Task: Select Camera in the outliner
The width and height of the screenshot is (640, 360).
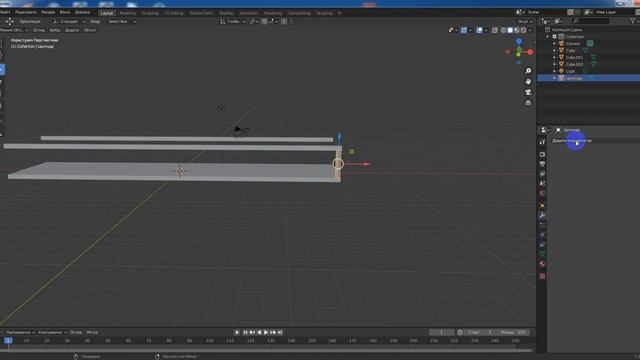Action: click(x=573, y=44)
